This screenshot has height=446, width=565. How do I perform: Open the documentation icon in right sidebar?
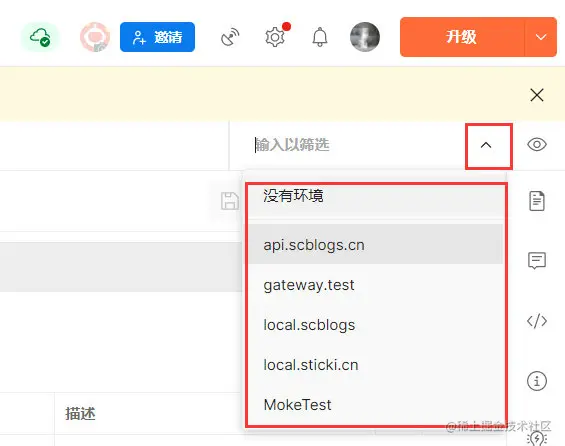(537, 201)
